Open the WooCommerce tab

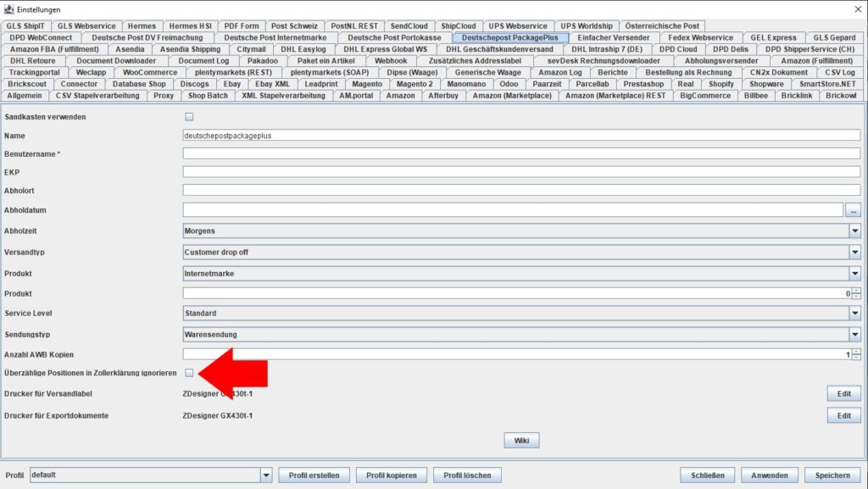pos(150,73)
